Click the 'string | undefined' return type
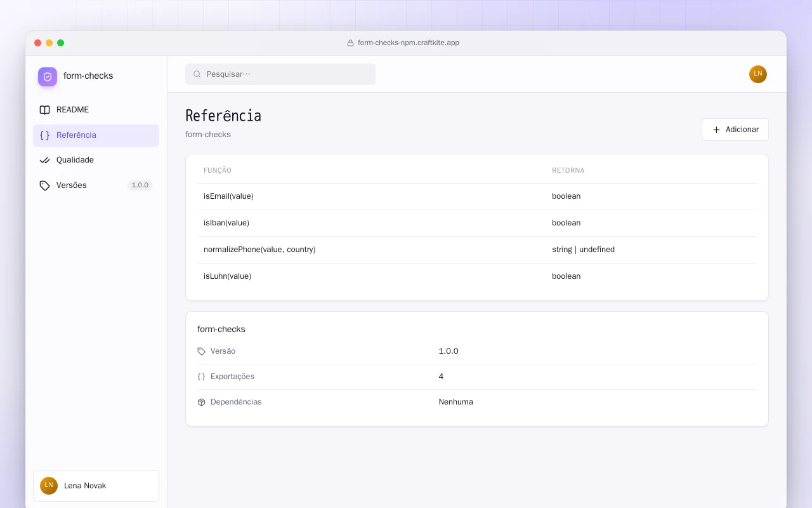812x508 pixels. (x=583, y=250)
